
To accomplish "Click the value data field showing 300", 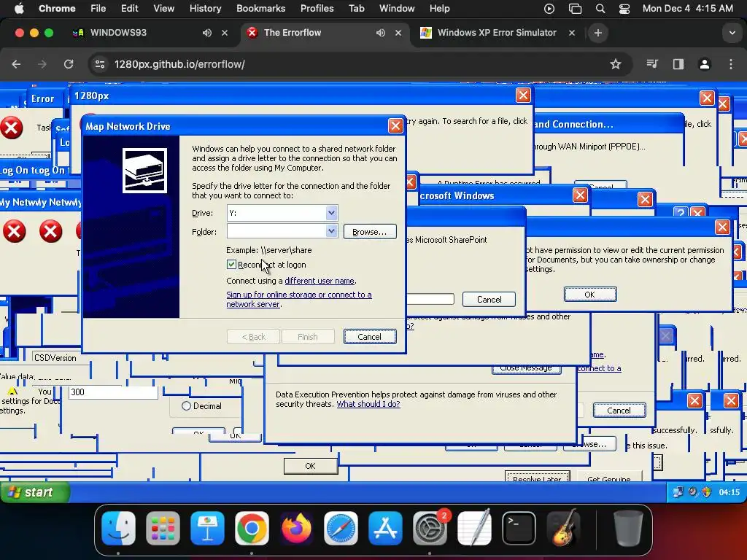I will click(113, 392).
